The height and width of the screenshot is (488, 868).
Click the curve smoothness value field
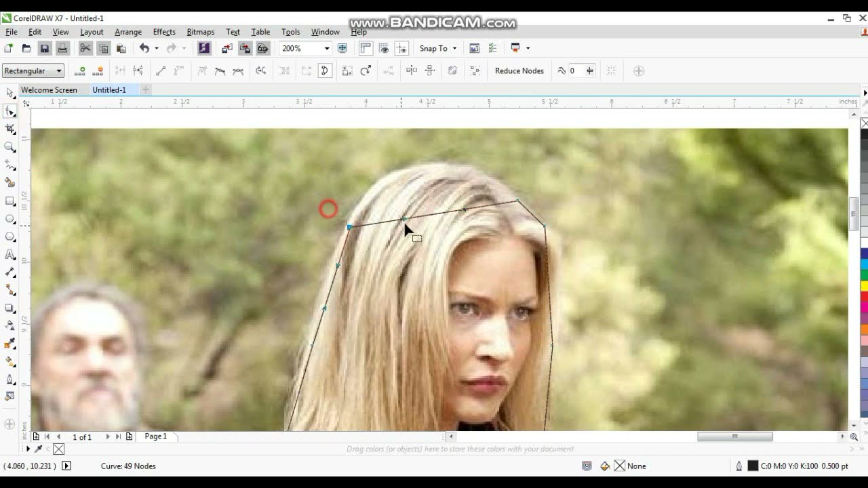[x=576, y=70]
